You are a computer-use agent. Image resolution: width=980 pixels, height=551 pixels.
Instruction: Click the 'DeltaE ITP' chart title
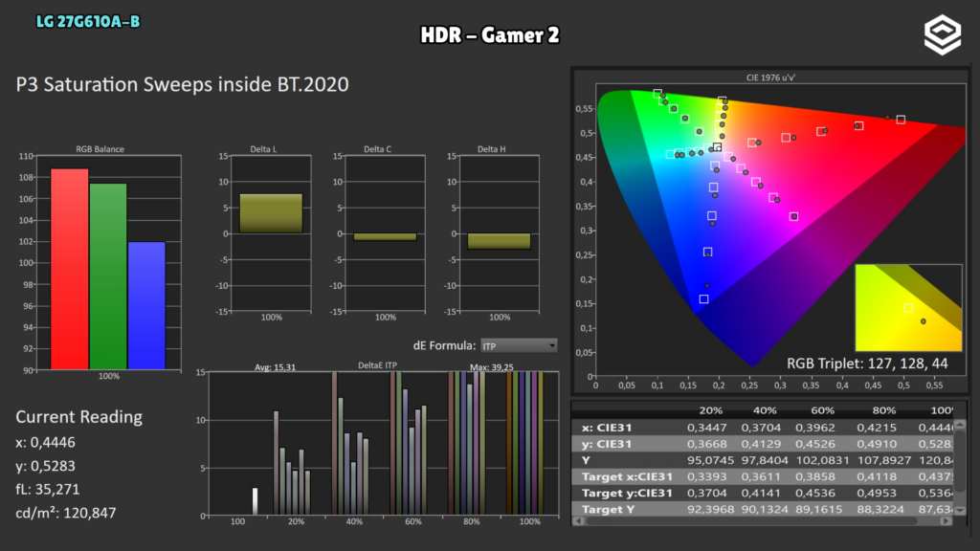[377, 365]
